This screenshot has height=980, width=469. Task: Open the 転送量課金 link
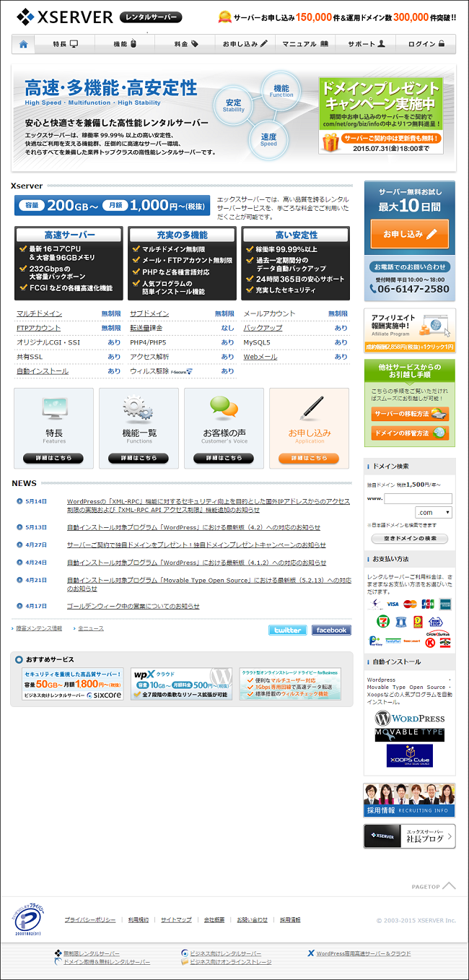pyautogui.click(x=146, y=328)
